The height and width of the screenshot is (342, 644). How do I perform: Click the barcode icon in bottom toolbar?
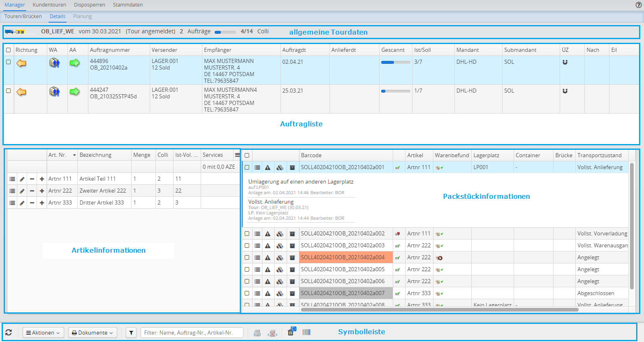tap(306, 332)
